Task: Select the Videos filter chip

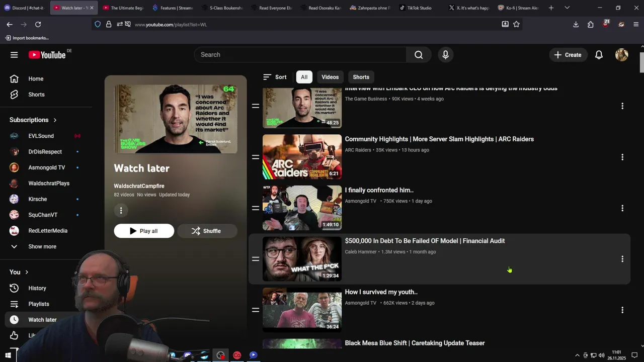Action: pyautogui.click(x=330, y=77)
